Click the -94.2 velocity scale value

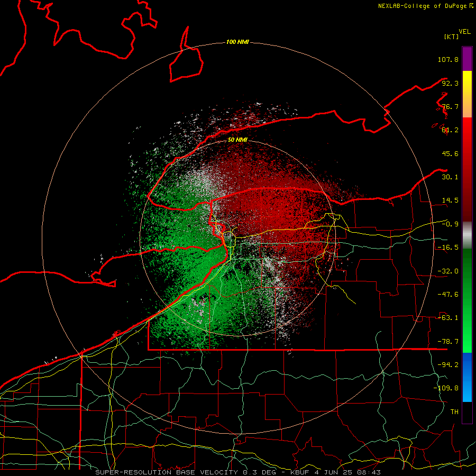[x=448, y=365]
